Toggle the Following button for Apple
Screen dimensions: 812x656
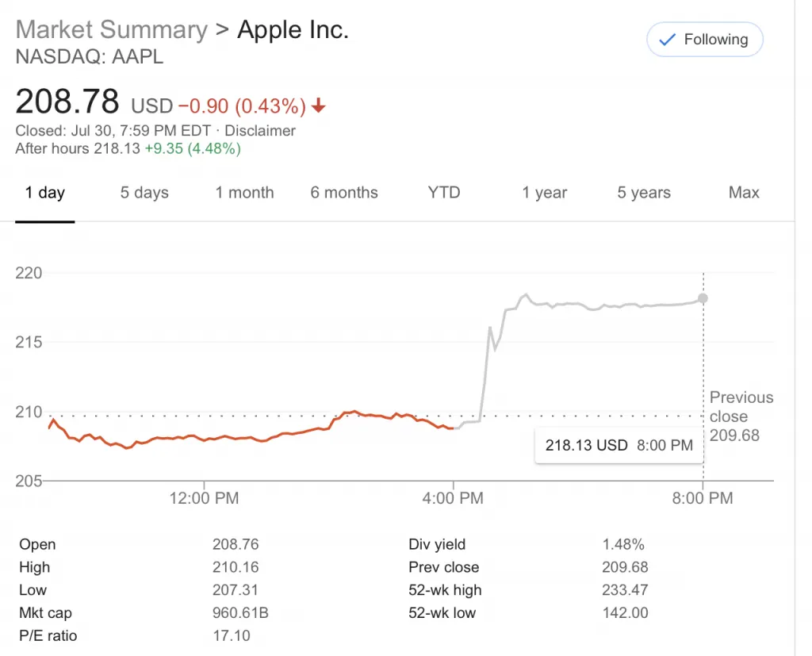[704, 40]
